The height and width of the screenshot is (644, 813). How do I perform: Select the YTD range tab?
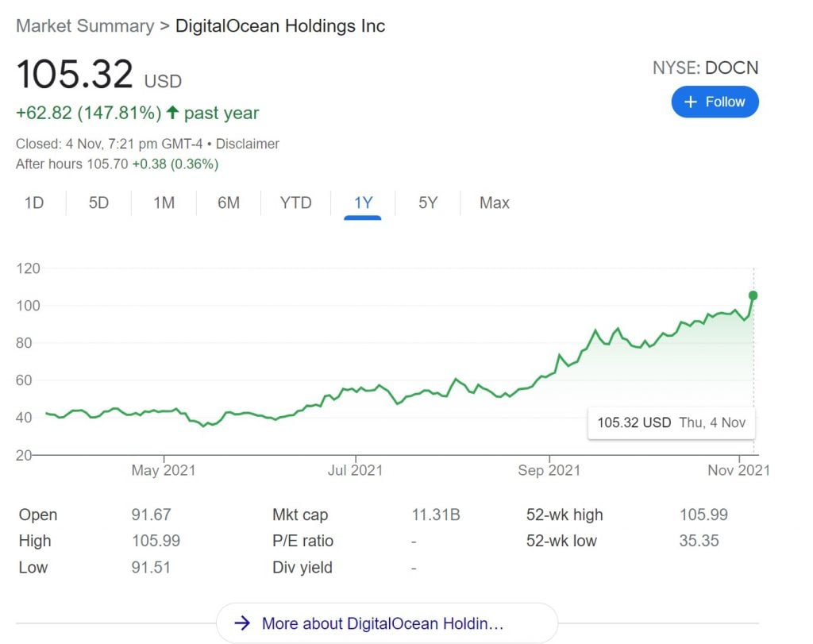point(295,202)
